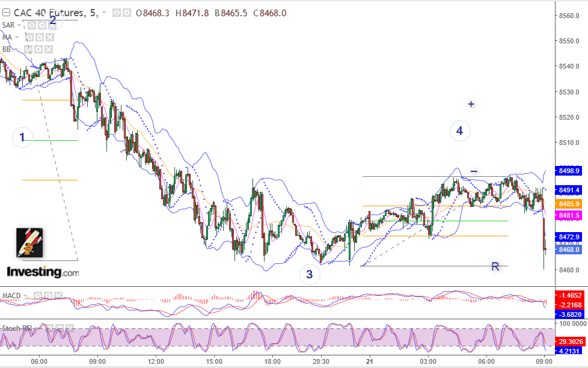Open the CAC 40 Futures symbol dropdown arrow
Image resolution: width=588 pixels, height=368 pixels.
(x=104, y=13)
